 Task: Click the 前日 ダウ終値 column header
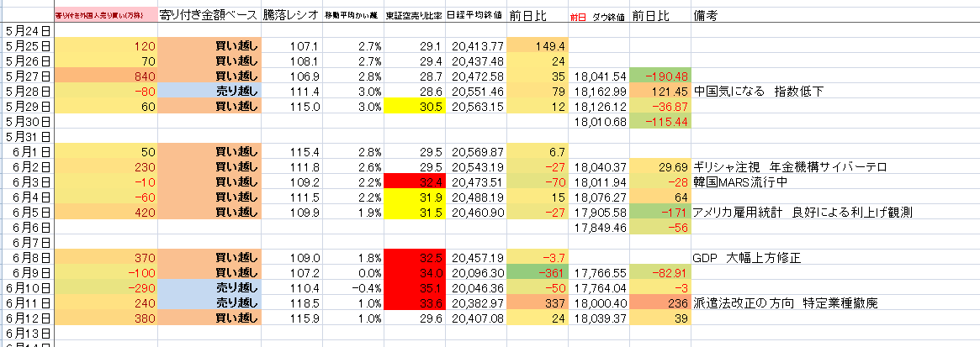(597, 18)
